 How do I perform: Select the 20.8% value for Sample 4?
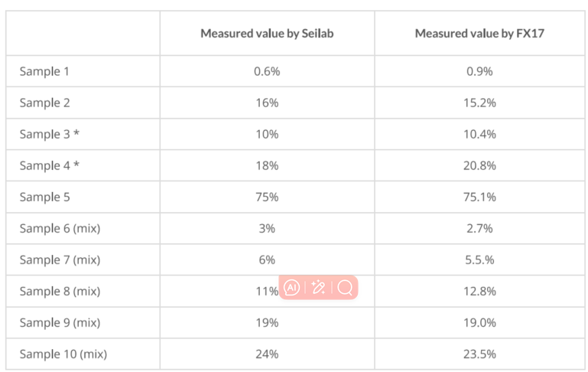tap(482, 165)
